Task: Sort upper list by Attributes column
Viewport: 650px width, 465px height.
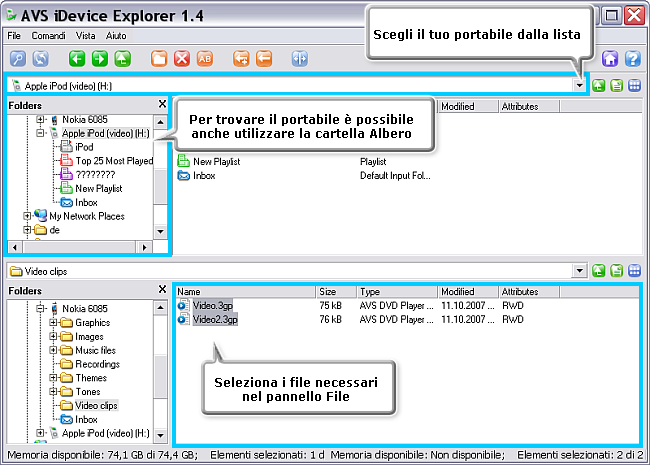Action: pyautogui.click(x=529, y=107)
